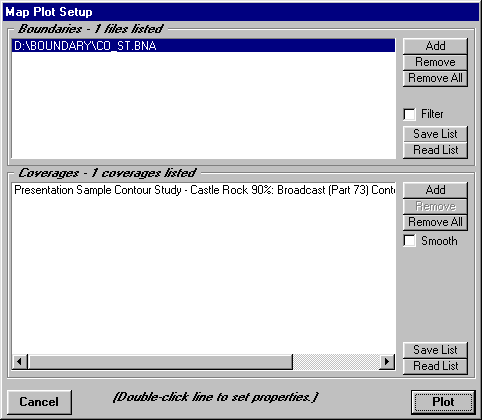The width and height of the screenshot is (482, 420).
Task: Click the Plot button
Action: click(x=443, y=402)
